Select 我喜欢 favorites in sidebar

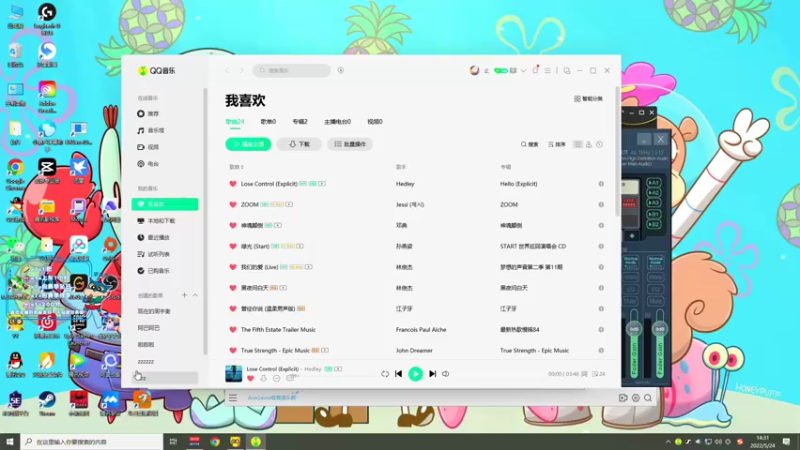click(x=165, y=204)
